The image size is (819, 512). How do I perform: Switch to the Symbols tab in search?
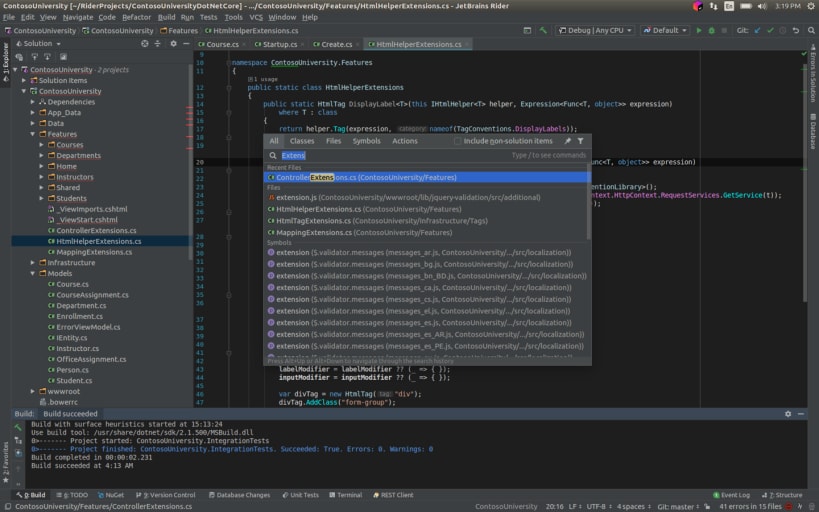pos(366,141)
